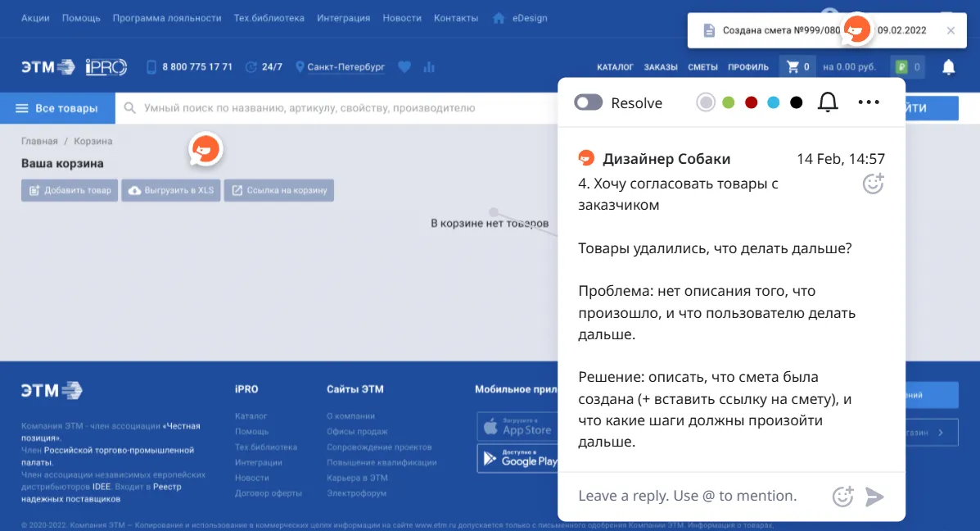This screenshot has height=531, width=980.
Task: Click the heart favorites icon in the header
Action: 404,66
